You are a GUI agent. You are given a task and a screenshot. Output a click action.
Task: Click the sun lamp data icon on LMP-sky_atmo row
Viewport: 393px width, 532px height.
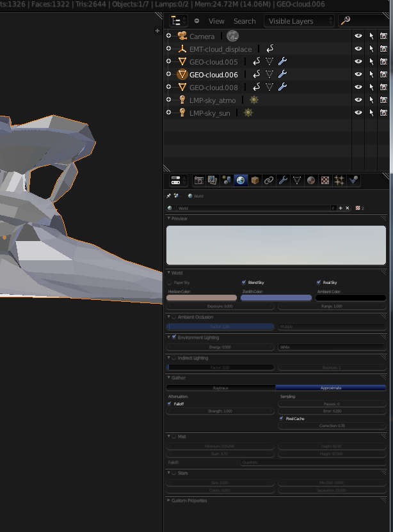click(254, 100)
